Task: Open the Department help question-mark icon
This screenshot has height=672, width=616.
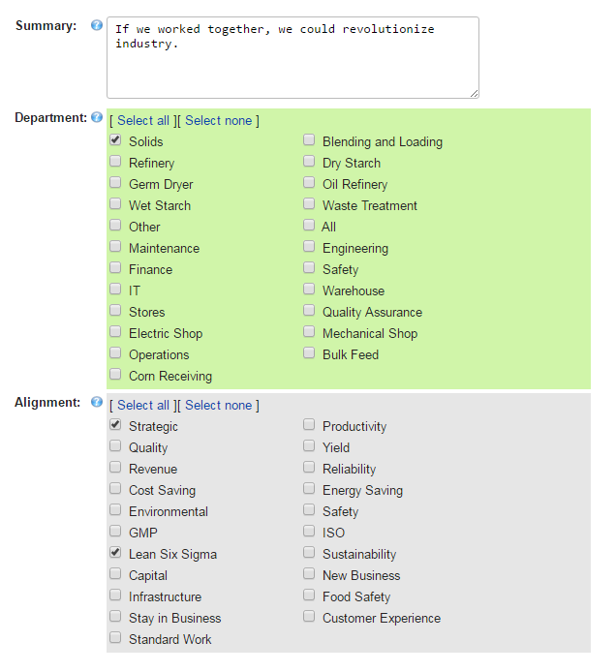Action: (x=97, y=117)
